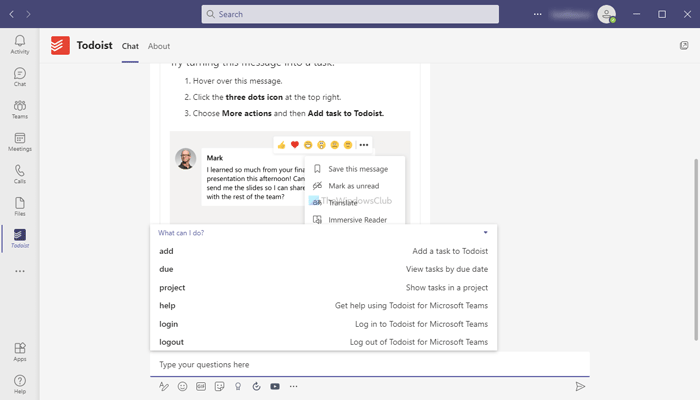Screen dimensions: 700x400
Task: Open the Activity feed in sidebar
Action: (20, 44)
